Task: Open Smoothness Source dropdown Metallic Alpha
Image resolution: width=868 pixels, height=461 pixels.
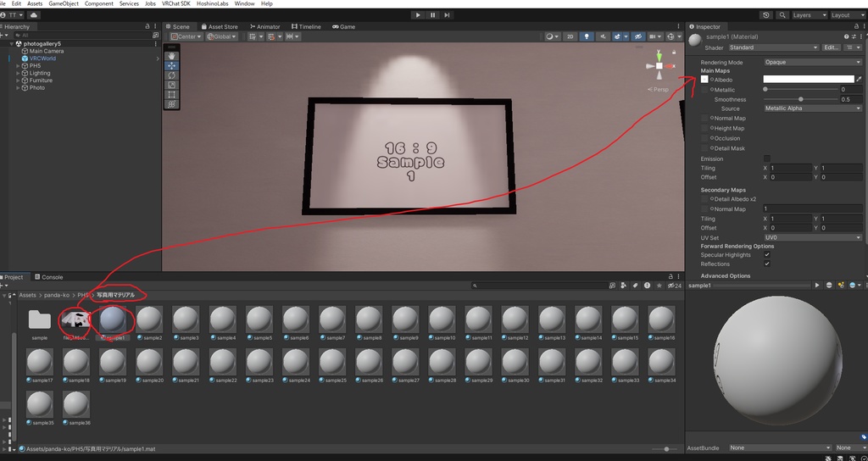Action: click(813, 108)
